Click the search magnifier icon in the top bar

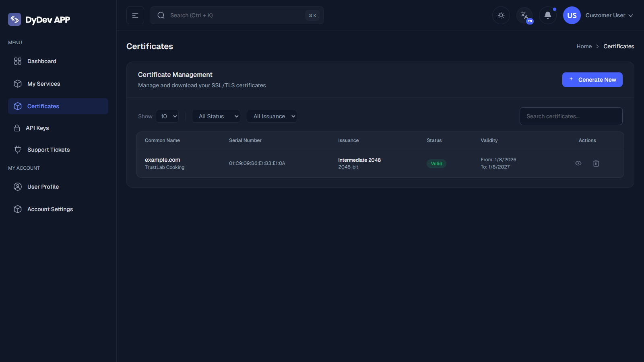click(x=161, y=15)
